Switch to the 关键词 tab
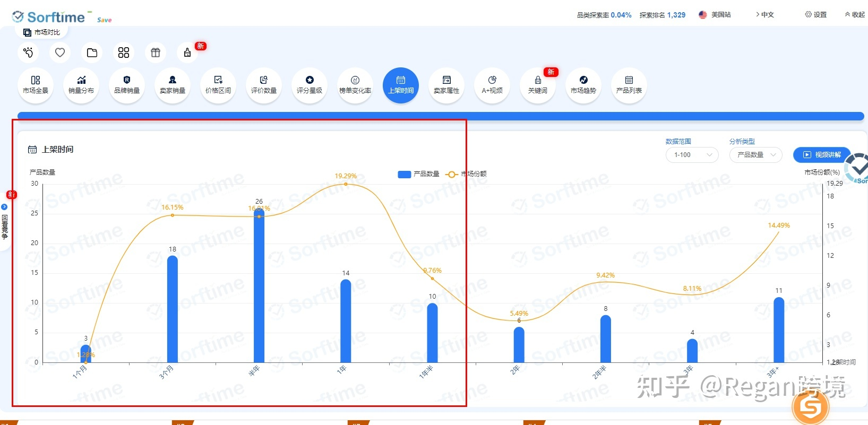 click(x=538, y=85)
